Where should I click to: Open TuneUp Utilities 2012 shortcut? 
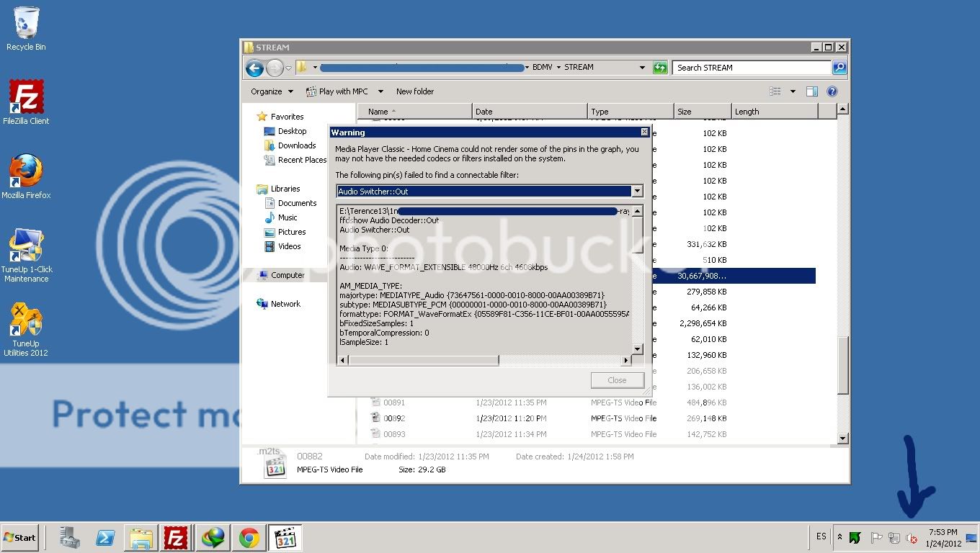(x=26, y=330)
